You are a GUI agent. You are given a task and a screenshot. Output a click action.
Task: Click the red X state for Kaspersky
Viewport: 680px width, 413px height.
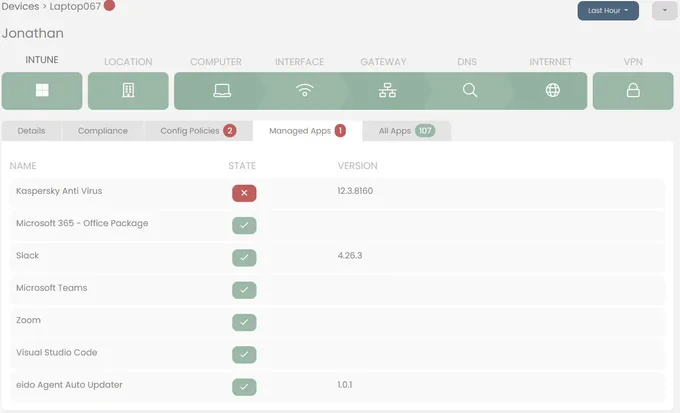[244, 193]
